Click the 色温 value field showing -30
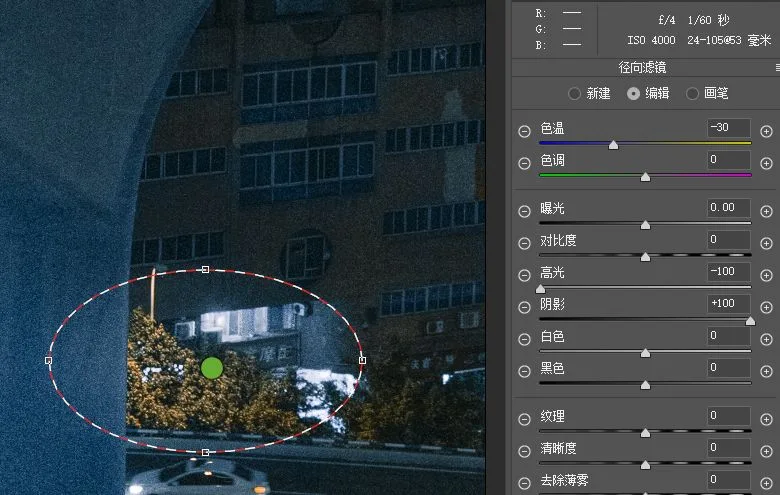Viewport: 780px width, 495px height. coord(729,128)
